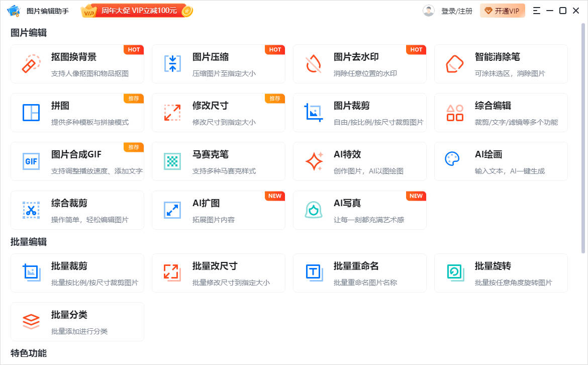
Task: Click the 抠图换背景 eraser icon
Action: [x=31, y=63]
